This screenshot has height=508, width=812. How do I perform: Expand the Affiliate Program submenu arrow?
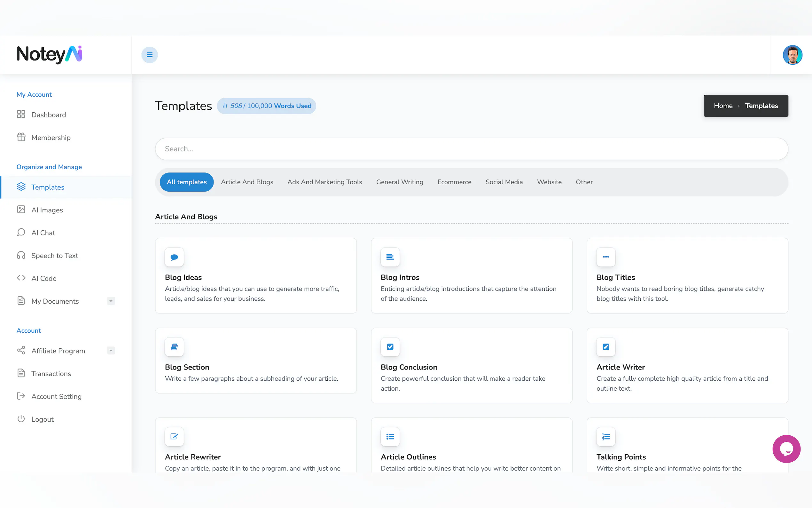click(x=111, y=350)
